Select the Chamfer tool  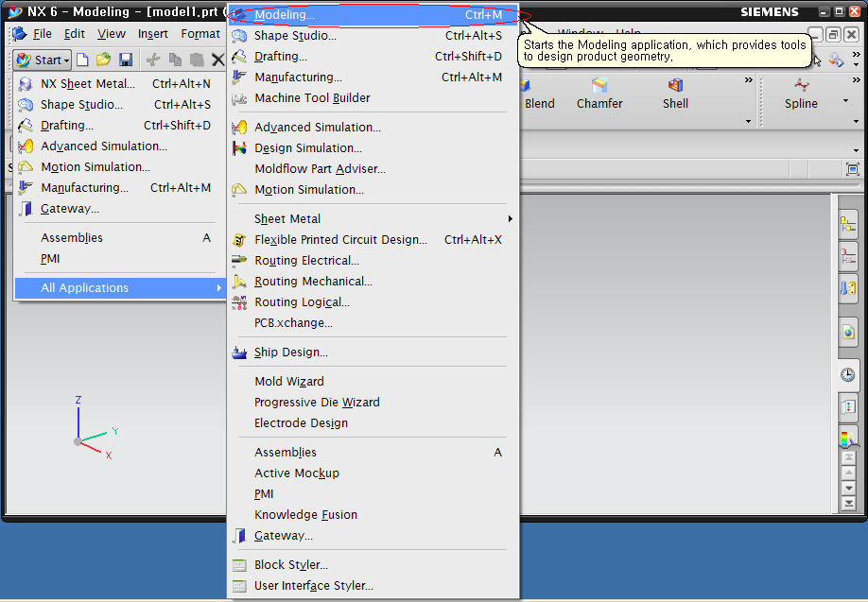tap(599, 95)
